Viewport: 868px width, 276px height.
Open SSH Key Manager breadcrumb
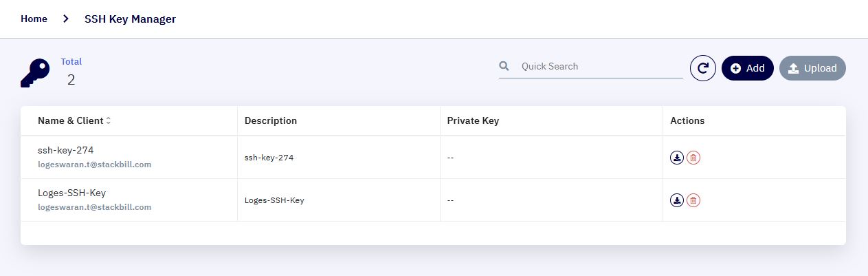click(130, 19)
